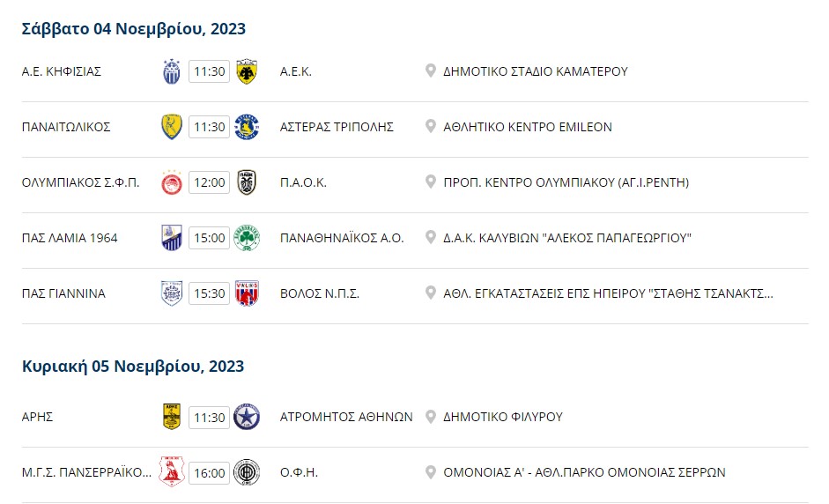Screen dimensions: 829x504
Task: Click the Asteras Tripolis round badge
Action: (x=247, y=127)
